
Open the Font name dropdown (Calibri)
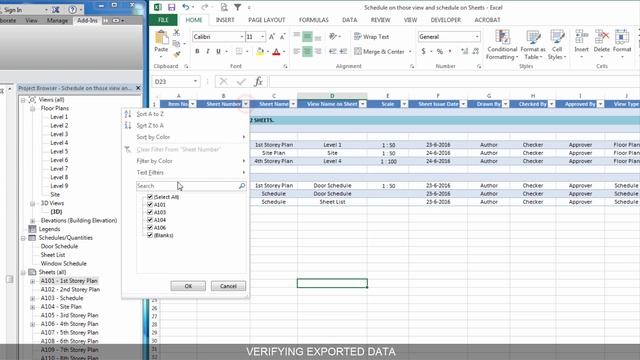(x=241, y=37)
